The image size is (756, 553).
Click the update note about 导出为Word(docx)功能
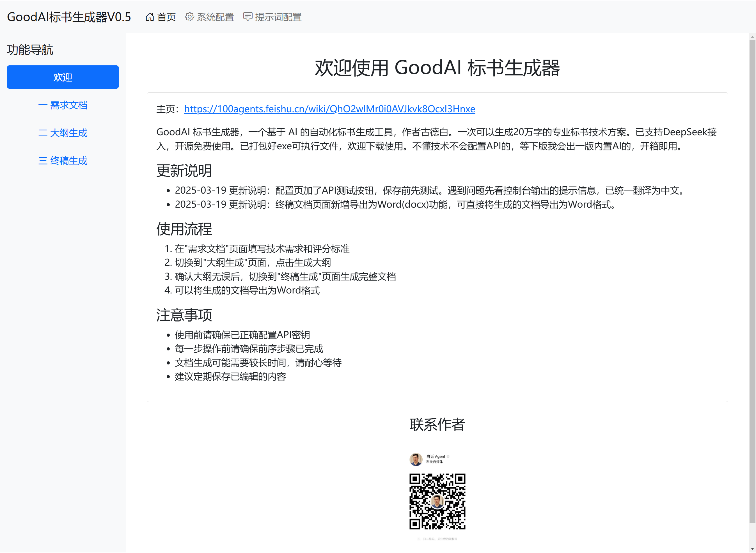coord(396,204)
